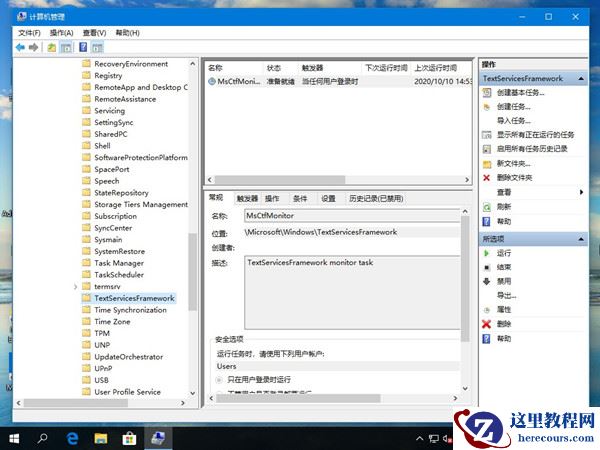Click 新文件夹 folder icon
The width and height of the screenshot is (600, 450).
point(487,164)
